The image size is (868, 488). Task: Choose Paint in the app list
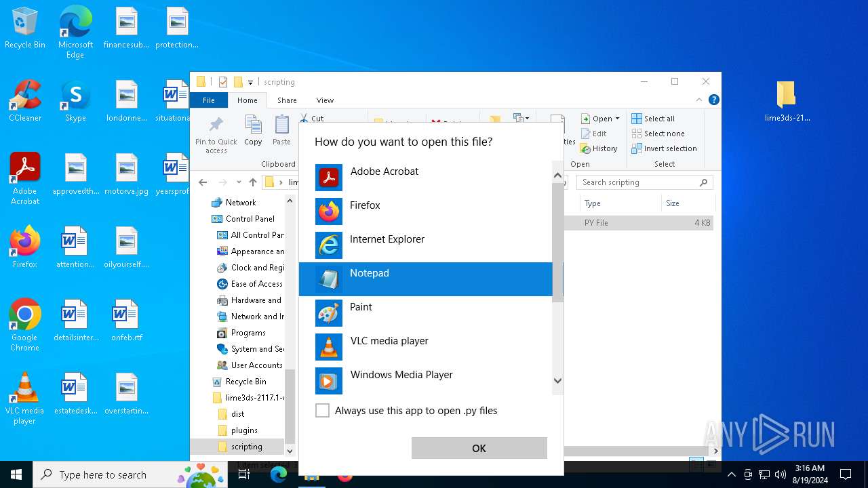pos(426,313)
